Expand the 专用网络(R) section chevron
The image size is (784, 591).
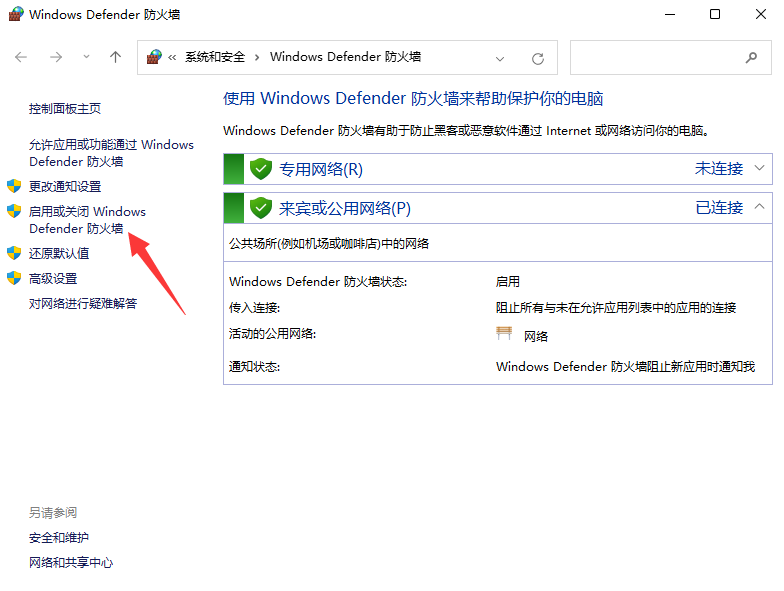(760, 168)
